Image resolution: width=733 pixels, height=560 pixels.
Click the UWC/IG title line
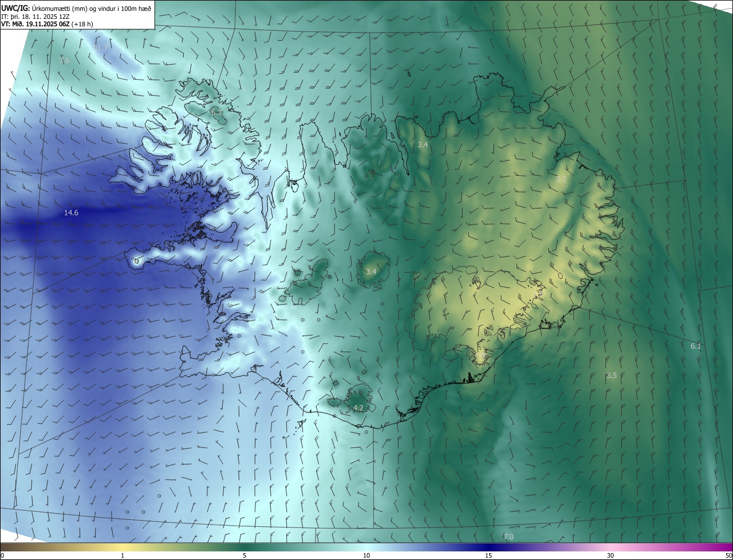click(x=76, y=8)
